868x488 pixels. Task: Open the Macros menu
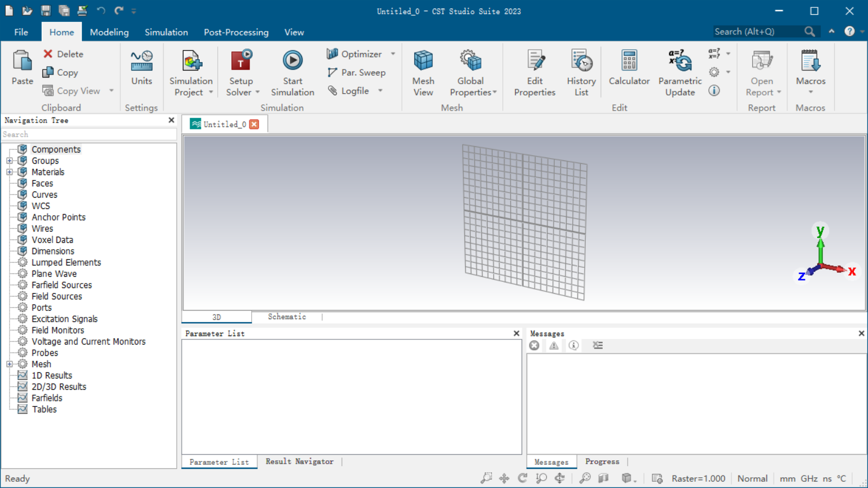click(810, 72)
